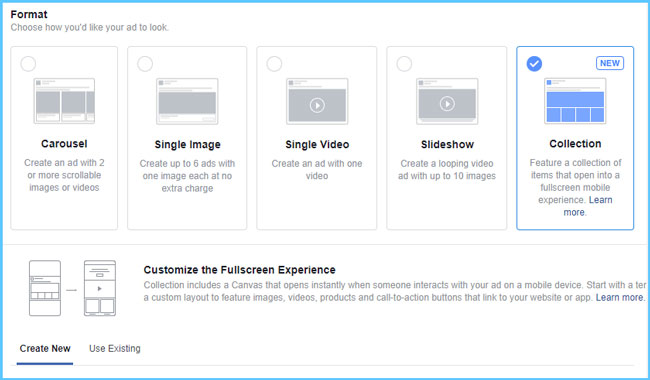Click the Single Video title text

(317, 145)
